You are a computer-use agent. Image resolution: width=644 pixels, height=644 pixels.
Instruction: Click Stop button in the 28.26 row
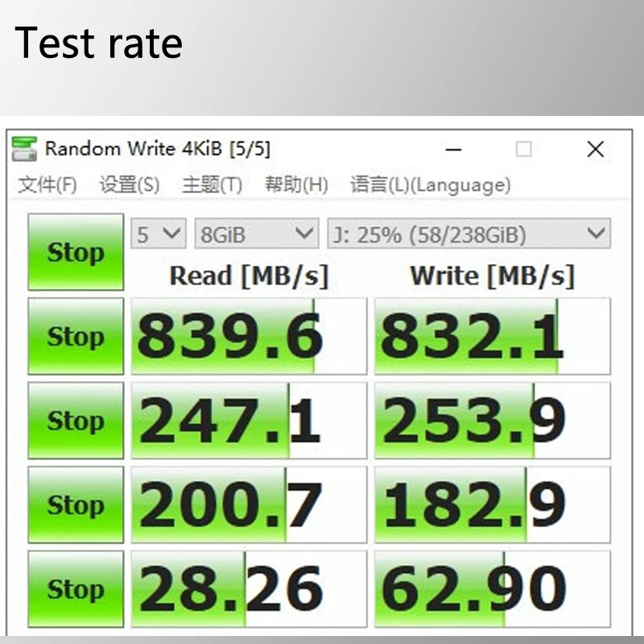[x=76, y=589]
